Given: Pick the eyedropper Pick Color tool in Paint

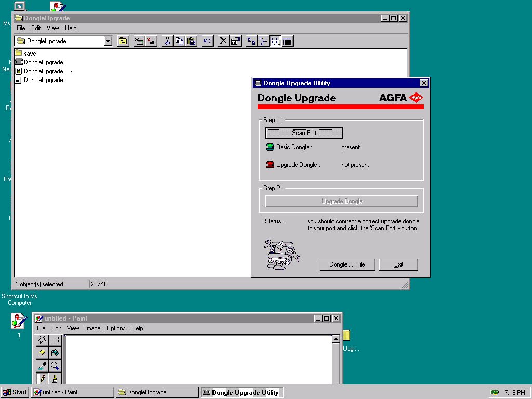Looking at the screenshot, I should click(x=42, y=366).
